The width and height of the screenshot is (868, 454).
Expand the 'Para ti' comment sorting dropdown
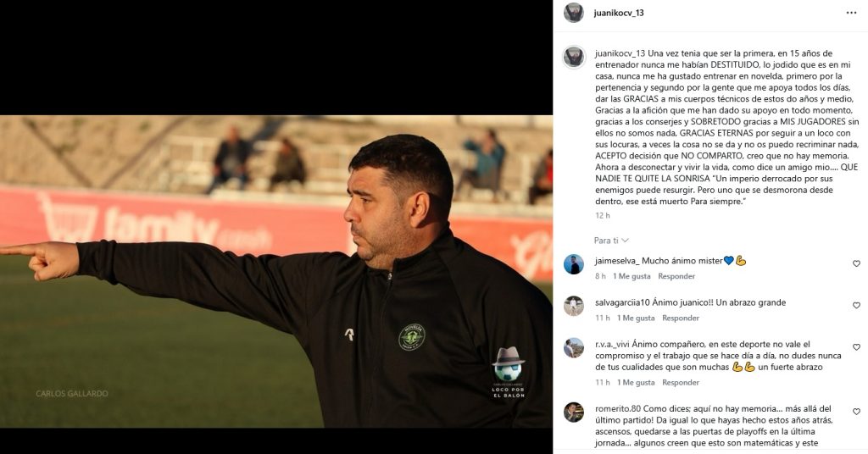[x=611, y=241]
